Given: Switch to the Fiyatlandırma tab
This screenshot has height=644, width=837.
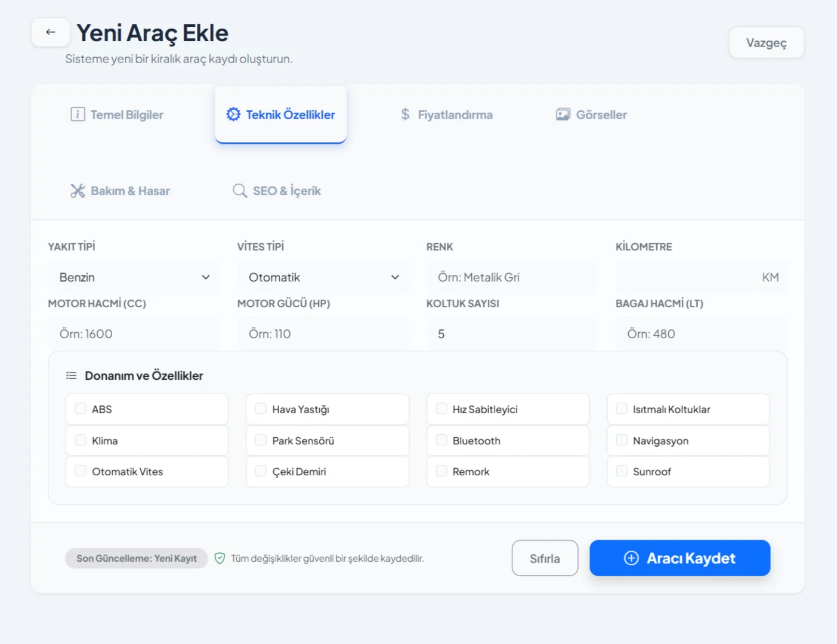Looking at the screenshot, I should 447,114.
